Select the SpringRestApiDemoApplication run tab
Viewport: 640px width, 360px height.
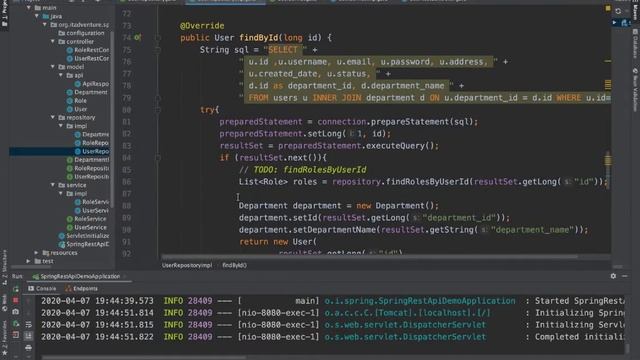[x=77, y=276]
